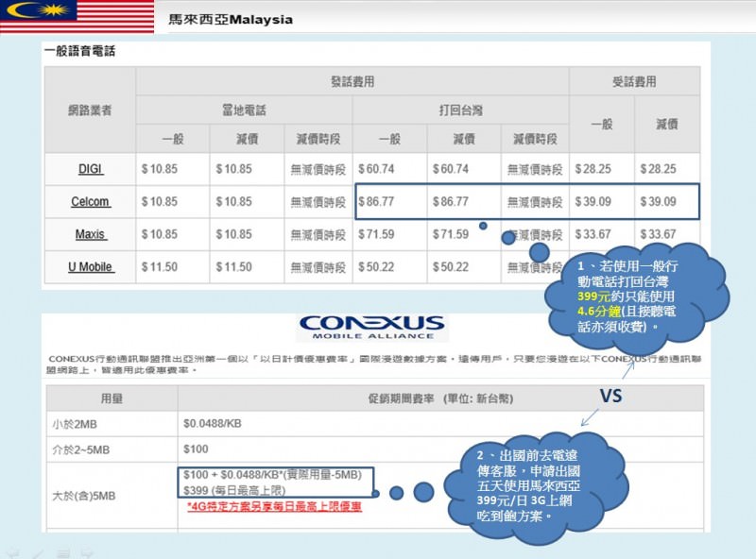Click U Mobile's local 一般 rate $11.50
Viewport: 756px width, 559px height.
(x=160, y=267)
